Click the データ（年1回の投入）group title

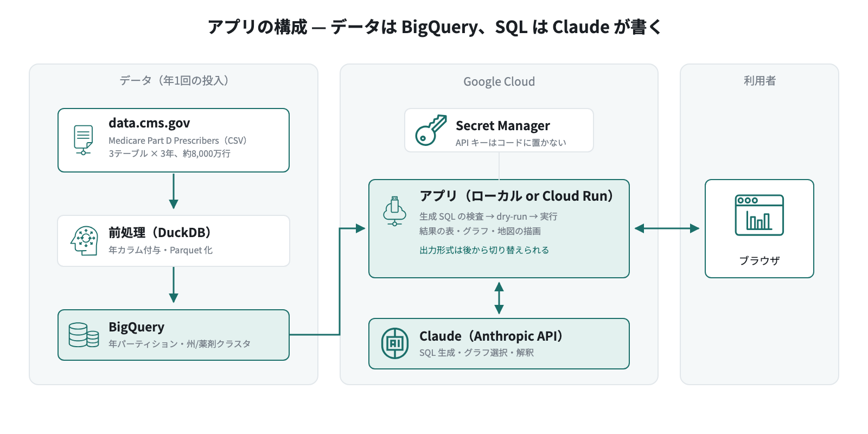click(174, 81)
